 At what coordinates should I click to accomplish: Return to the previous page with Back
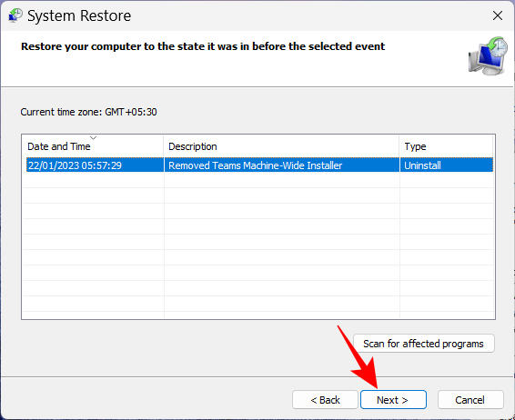pos(325,400)
